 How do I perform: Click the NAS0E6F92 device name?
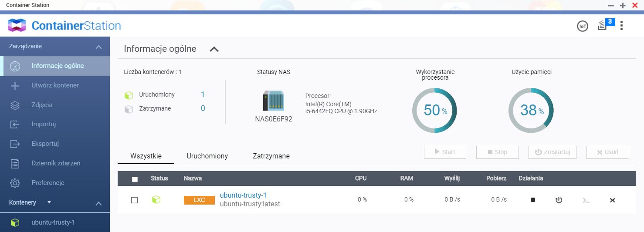pos(274,119)
